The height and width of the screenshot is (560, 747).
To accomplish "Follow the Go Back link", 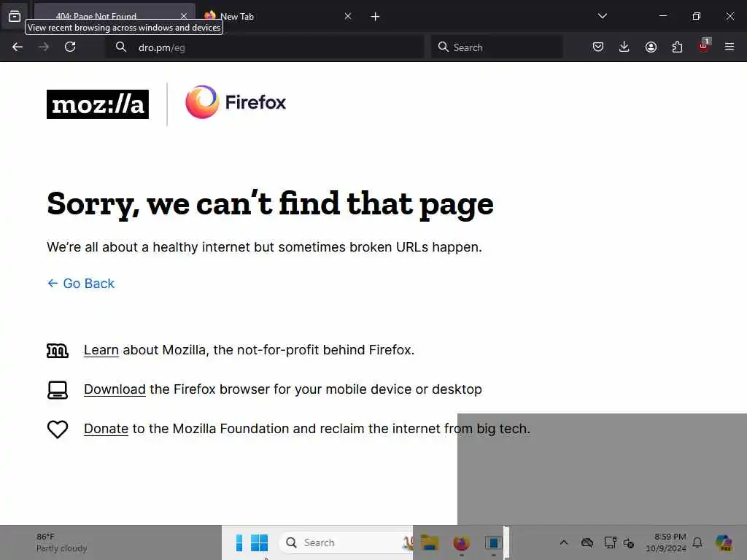I will 81,284.
